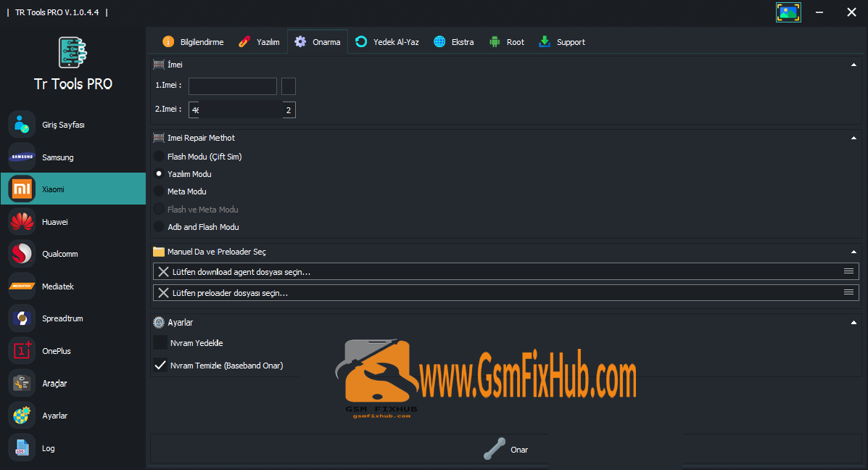Clear download agent file selection X
This screenshot has width=868, height=470.
163,272
